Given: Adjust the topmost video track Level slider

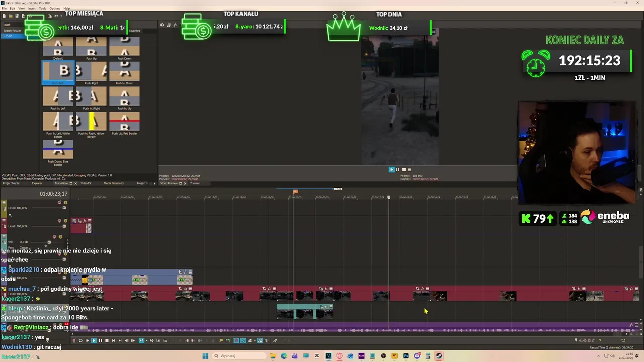Looking at the screenshot, I should pos(64,208).
